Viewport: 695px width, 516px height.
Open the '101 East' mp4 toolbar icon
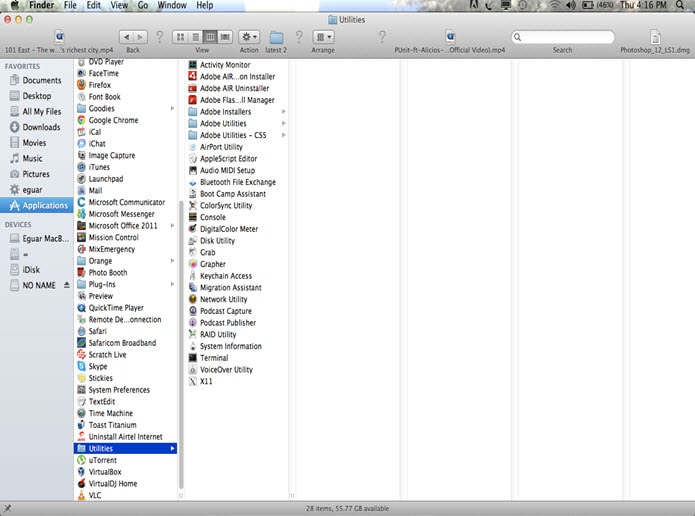tap(59, 37)
